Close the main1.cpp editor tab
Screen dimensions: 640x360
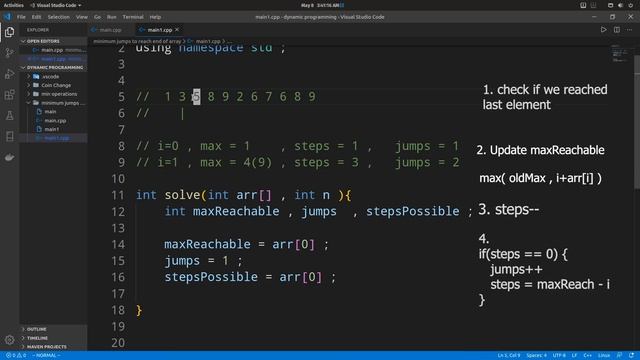(177, 30)
